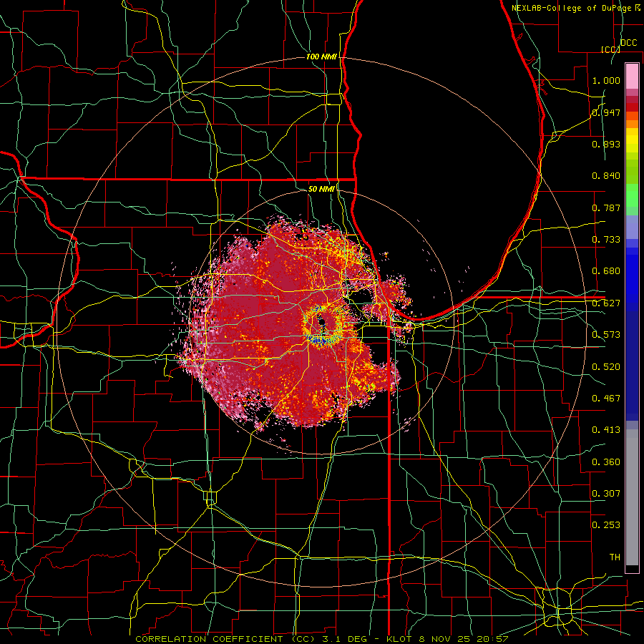
Task: Click the [CC] colorbar unit label
Action: tap(611, 49)
